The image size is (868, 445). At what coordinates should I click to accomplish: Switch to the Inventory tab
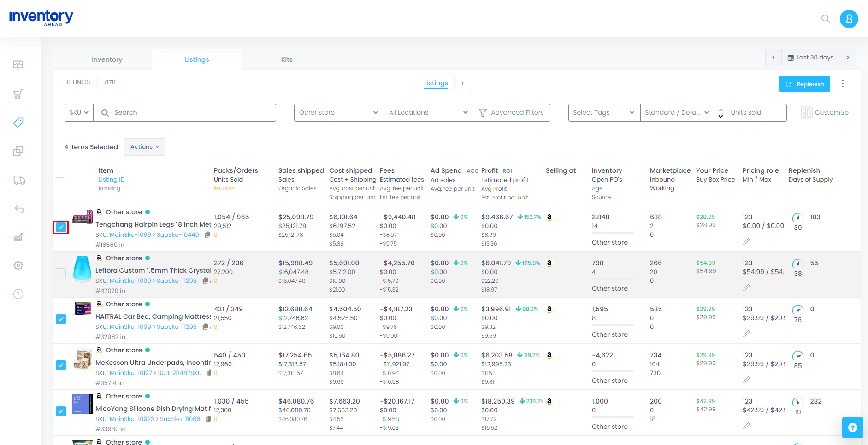pos(107,59)
